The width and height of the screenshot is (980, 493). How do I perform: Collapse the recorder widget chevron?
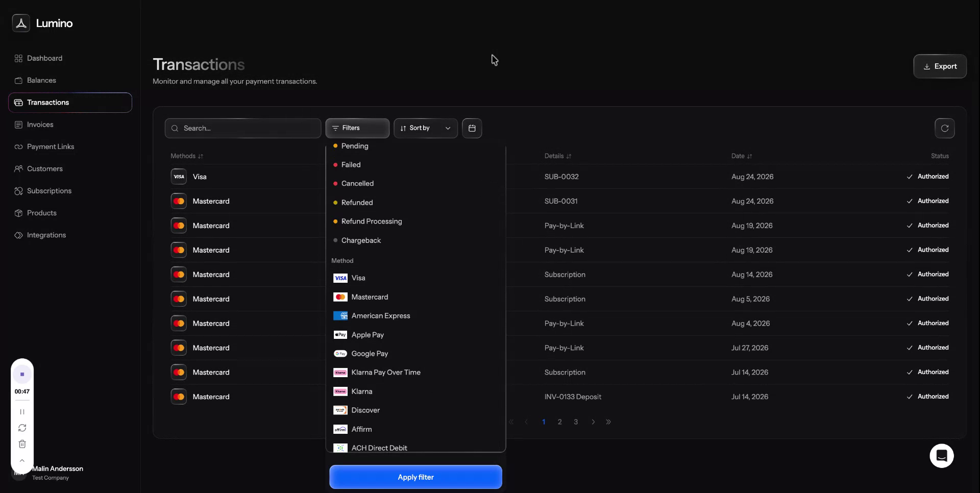pos(22,460)
